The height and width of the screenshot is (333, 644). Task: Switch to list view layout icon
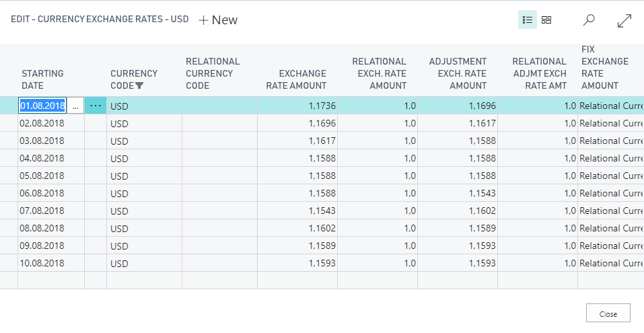point(528,20)
